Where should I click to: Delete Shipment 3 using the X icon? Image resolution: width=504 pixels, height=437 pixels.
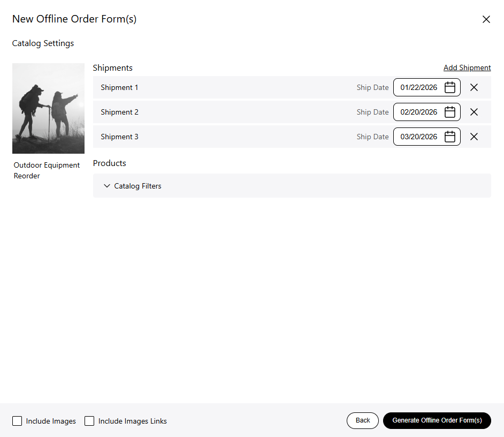[x=474, y=137]
